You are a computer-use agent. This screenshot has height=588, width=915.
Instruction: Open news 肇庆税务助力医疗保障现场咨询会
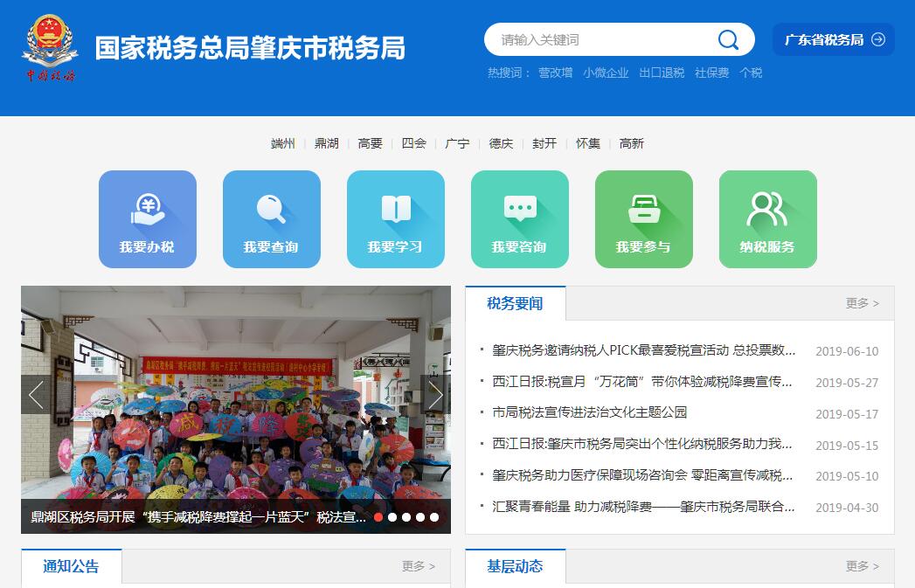tap(642, 475)
